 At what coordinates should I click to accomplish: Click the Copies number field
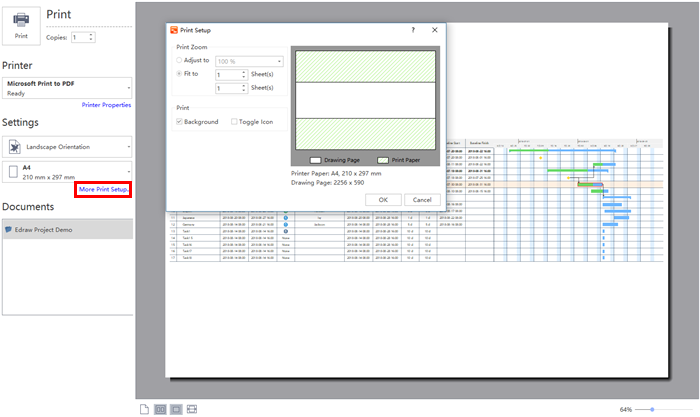click(80, 37)
